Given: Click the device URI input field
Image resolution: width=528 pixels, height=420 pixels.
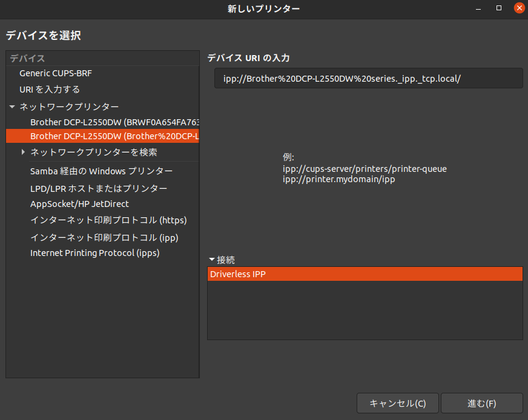Looking at the screenshot, I should [x=368, y=79].
